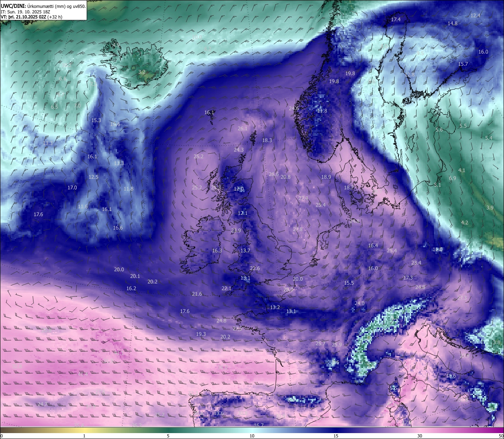Click the 22.1 value label
The width and height of the screenshot is (504, 439).
pos(226,289)
